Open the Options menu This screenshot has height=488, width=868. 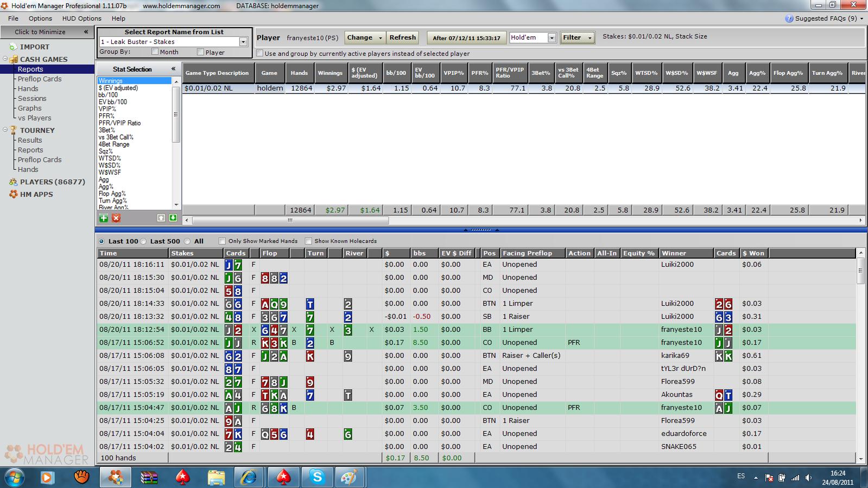40,18
